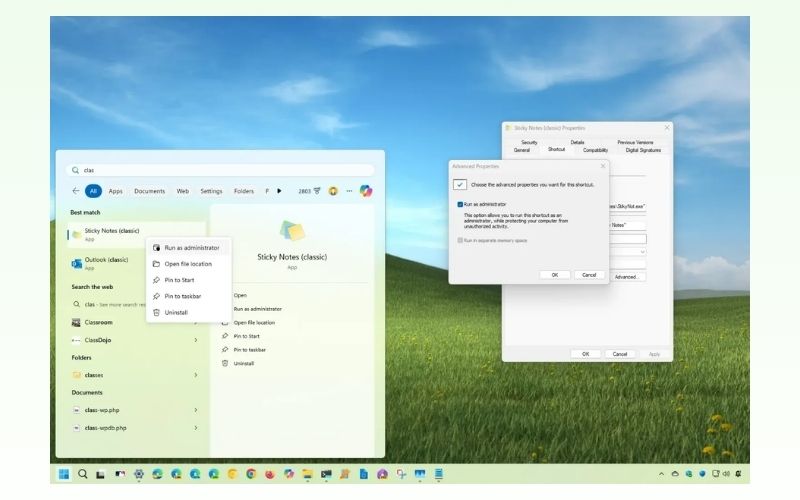Viewport: 800px width, 500px height.
Task: Switch to Compatibility tab in Properties
Action: (595, 150)
